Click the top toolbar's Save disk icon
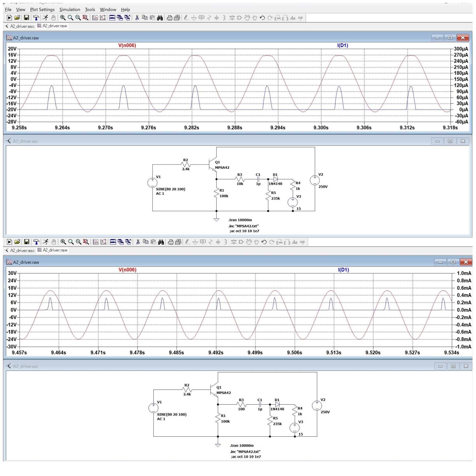The height and width of the screenshot is (476, 476). click(26, 18)
